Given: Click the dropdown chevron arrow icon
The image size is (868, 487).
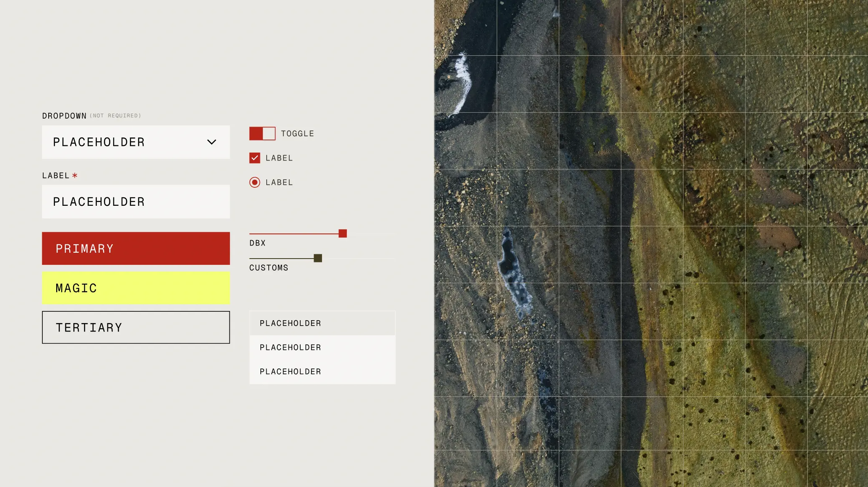Looking at the screenshot, I should pyautogui.click(x=212, y=142).
